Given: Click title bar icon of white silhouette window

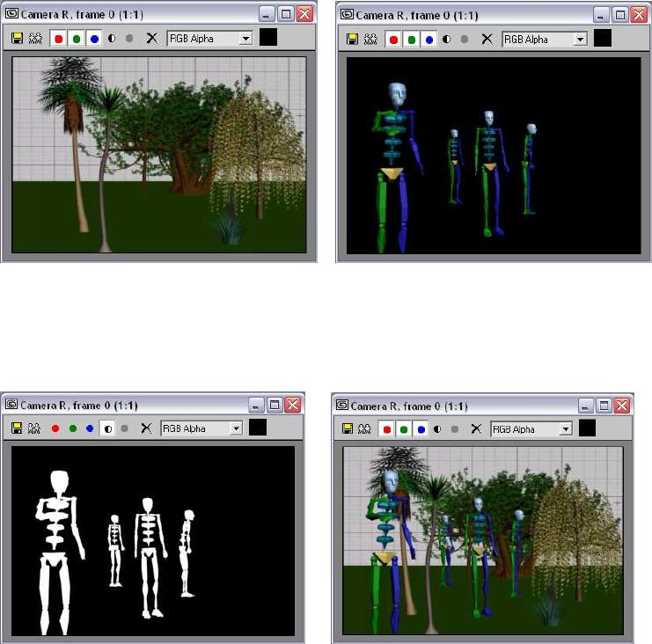Looking at the screenshot, I should tap(11, 404).
